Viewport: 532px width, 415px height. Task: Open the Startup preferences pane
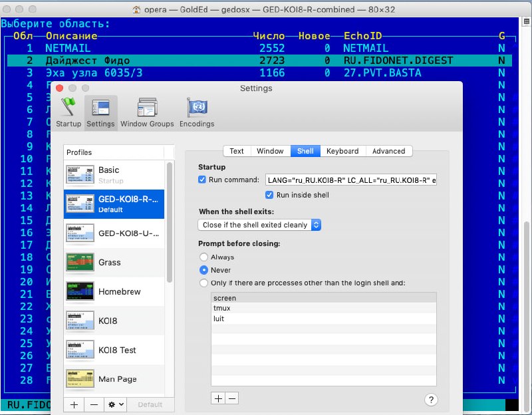tap(68, 112)
